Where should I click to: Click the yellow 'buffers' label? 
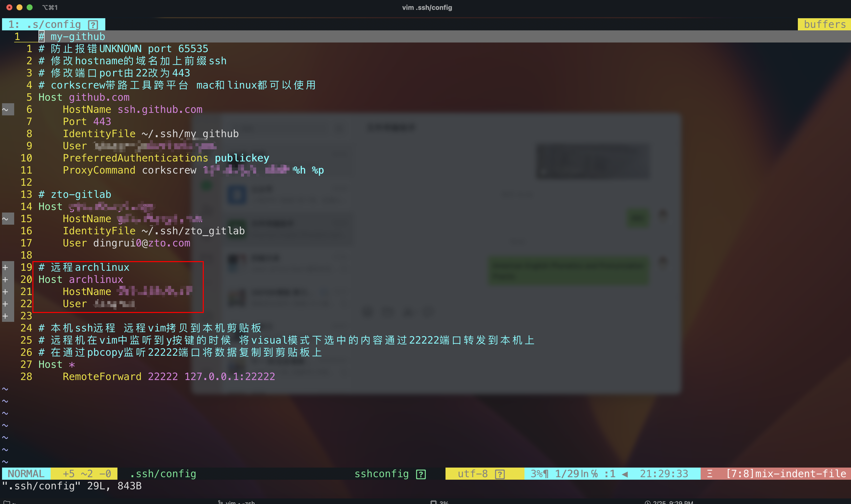824,25
